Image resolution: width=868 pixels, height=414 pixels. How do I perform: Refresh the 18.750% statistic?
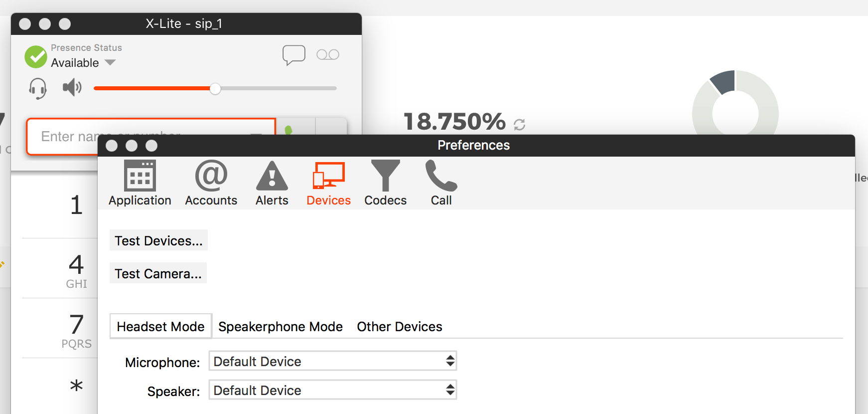[519, 124]
